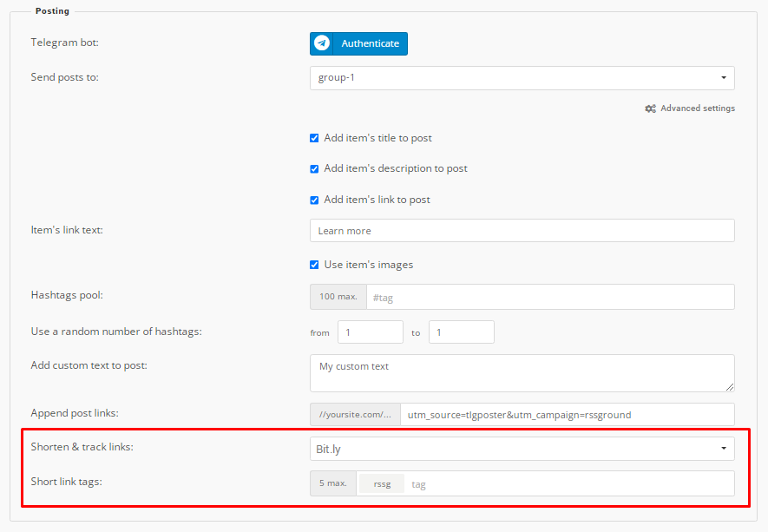Click the 'Hashtags pool:' label

67,295
